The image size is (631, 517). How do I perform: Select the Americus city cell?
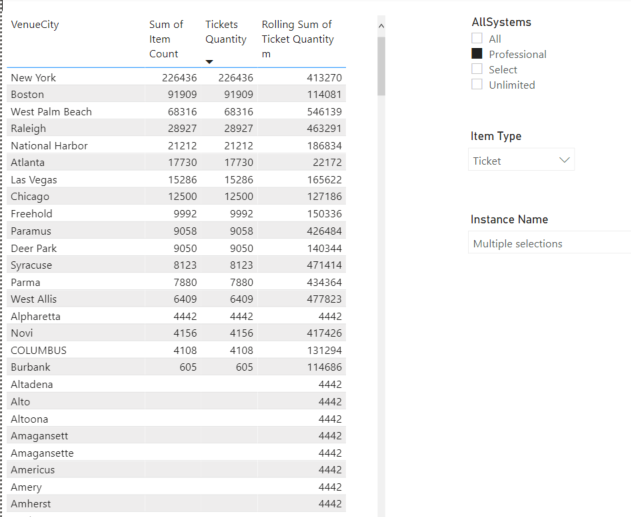(33, 470)
